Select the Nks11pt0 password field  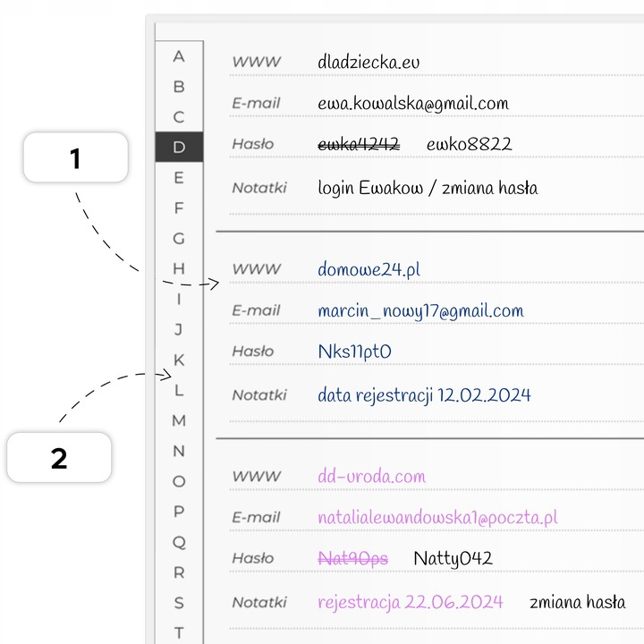354,352
